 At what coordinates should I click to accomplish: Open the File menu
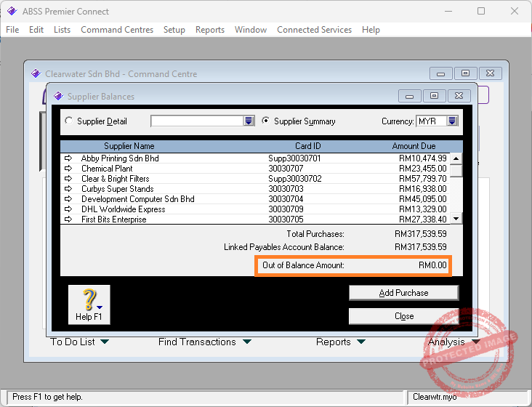coord(12,30)
